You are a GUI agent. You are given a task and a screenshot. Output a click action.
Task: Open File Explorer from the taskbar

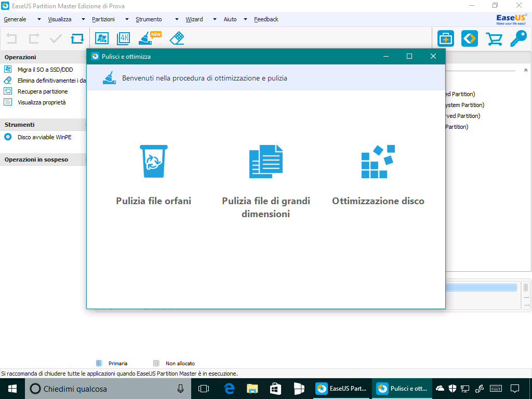252,389
